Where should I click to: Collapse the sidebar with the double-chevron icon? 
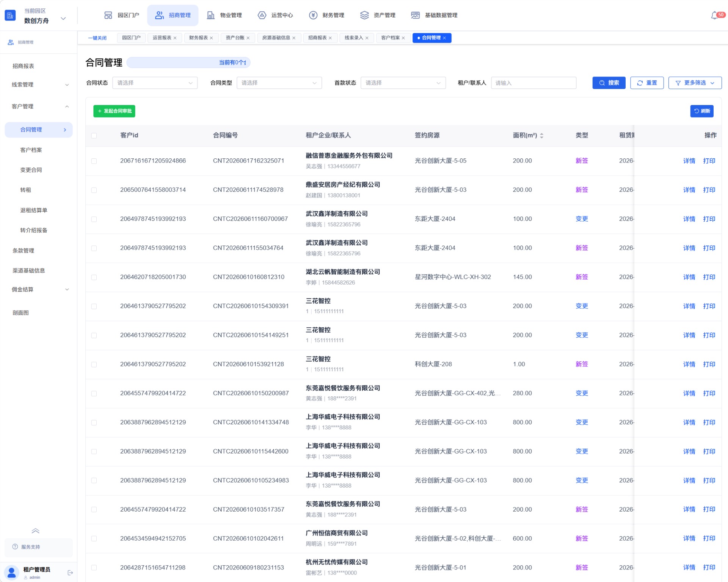tap(36, 530)
